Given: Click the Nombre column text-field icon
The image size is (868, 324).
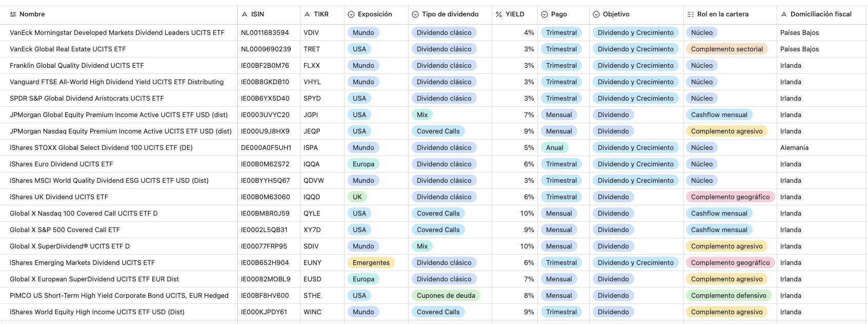Looking at the screenshot, I should [13, 14].
